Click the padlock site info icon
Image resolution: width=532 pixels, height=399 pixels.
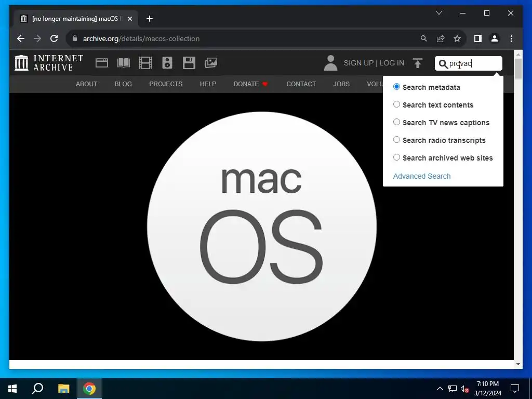pyautogui.click(x=75, y=38)
